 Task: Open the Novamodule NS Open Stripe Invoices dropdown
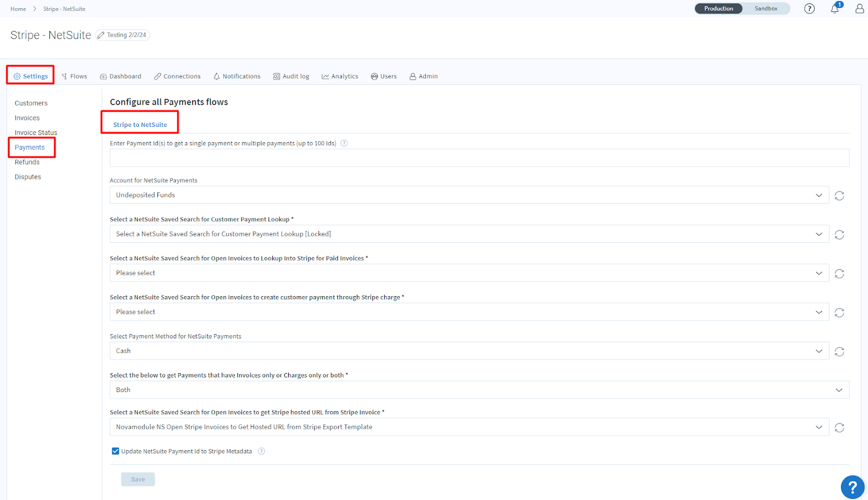(469, 427)
